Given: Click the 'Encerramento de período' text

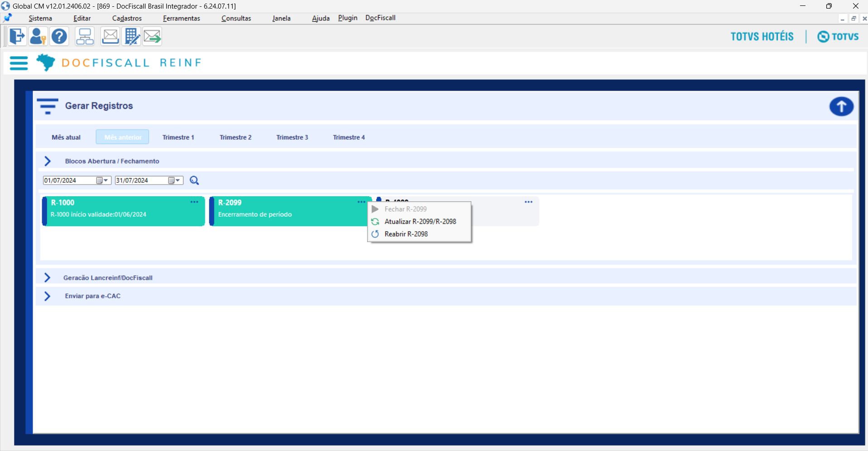Looking at the screenshot, I should [x=255, y=214].
